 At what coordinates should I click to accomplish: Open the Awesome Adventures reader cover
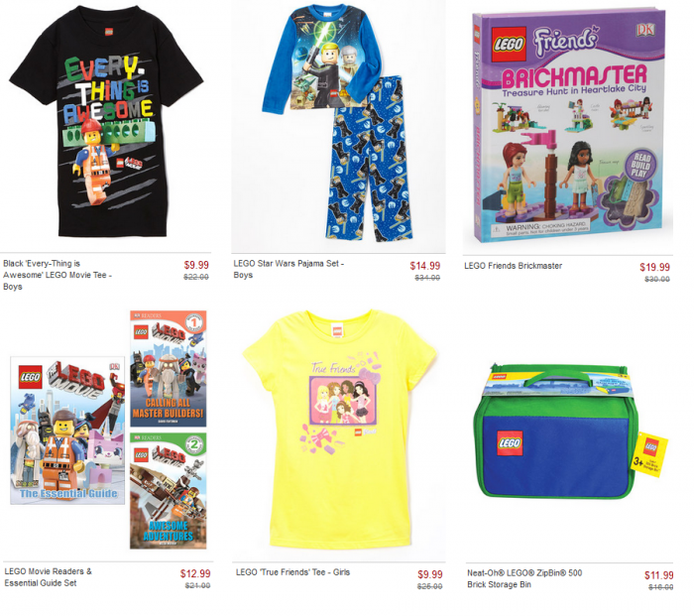click(169, 491)
